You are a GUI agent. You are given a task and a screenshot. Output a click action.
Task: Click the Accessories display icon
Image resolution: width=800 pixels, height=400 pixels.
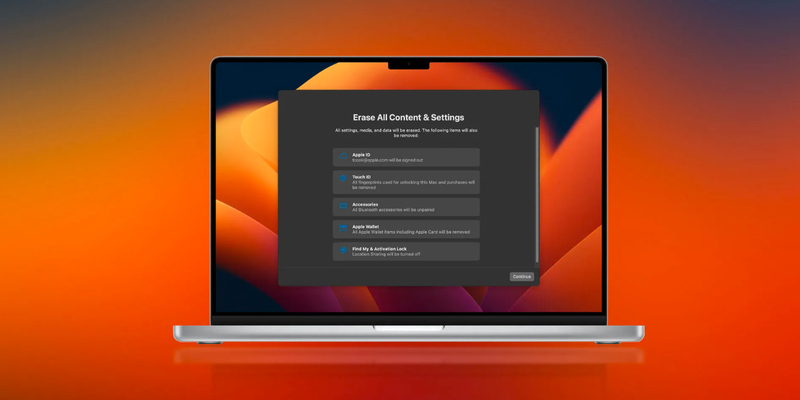[x=343, y=207]
